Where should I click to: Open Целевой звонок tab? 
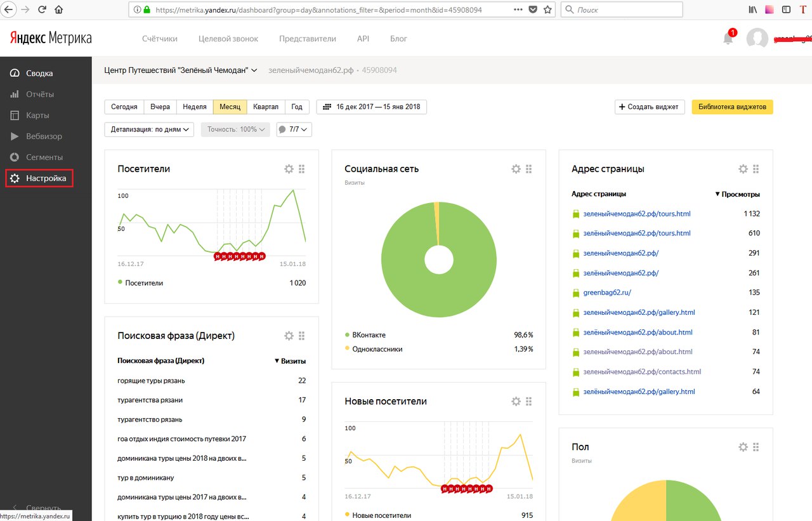point(228,39)
